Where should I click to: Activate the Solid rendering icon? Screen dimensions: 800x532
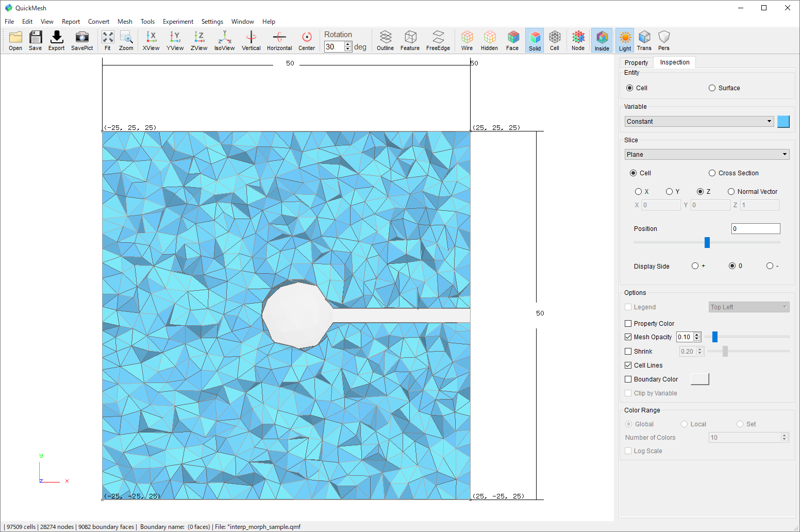point(535,40)
